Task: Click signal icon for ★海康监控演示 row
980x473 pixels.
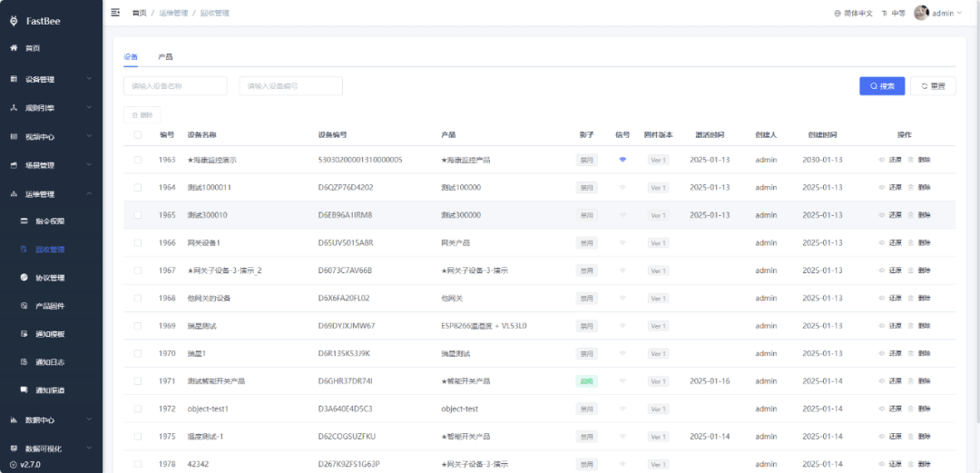Action: point(622,160)
